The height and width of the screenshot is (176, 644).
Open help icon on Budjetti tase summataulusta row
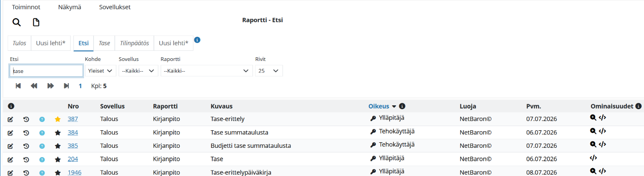[x=42, y=146]
